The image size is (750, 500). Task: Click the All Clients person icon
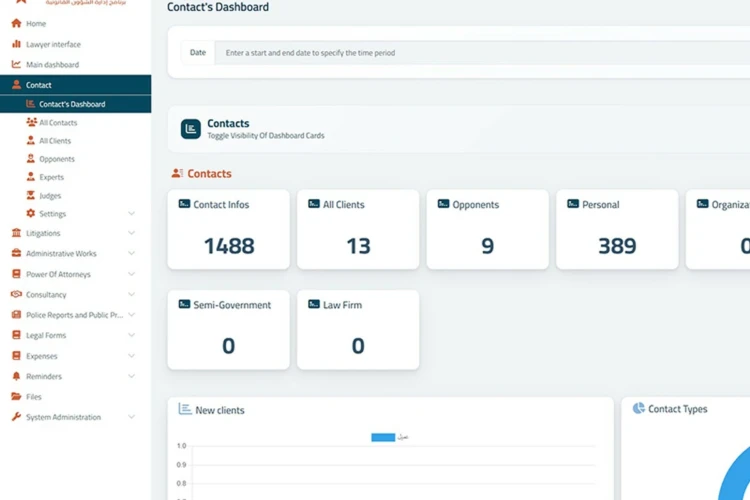[x=31, y=140]
